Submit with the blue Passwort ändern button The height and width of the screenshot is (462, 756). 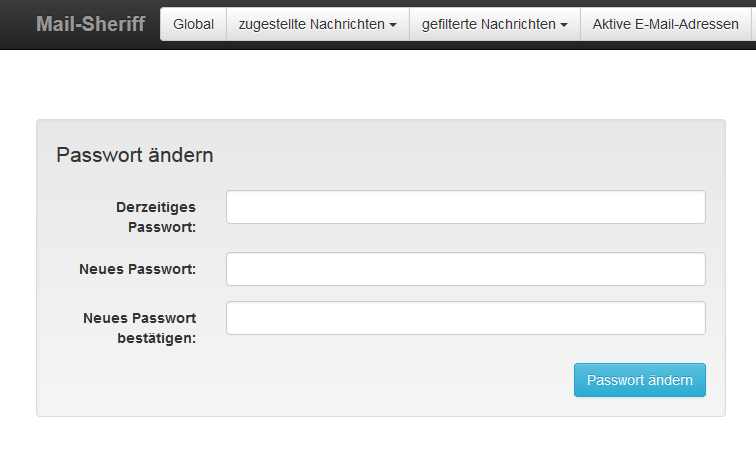640,380
